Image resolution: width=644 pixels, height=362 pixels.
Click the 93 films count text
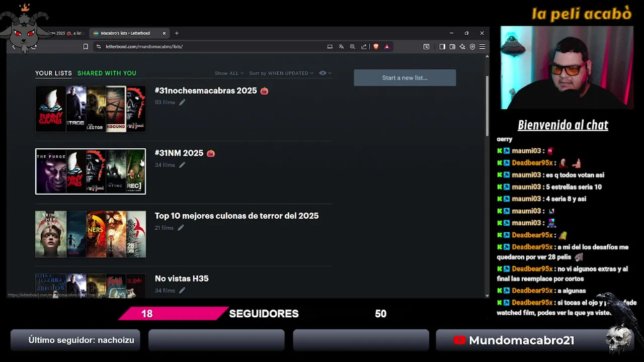(165, 102)
